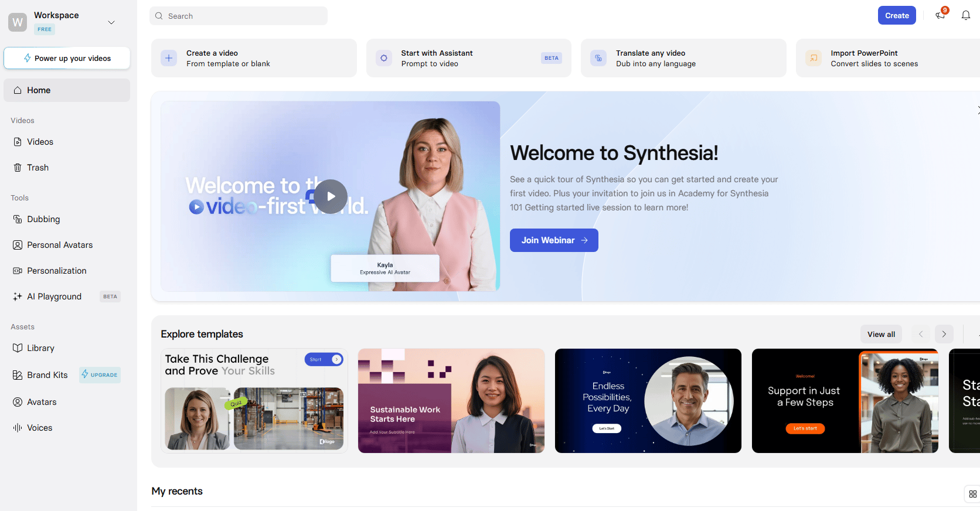The image size is (980, 511).
Task: Open Personal Avatars in sidebar
Action: (67, 245)
